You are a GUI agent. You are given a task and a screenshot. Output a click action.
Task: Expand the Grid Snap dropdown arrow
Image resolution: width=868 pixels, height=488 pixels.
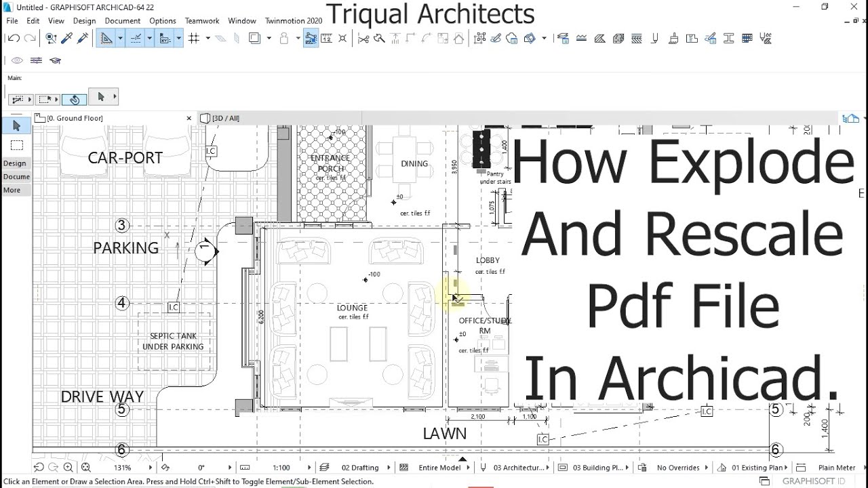point(208,39)
